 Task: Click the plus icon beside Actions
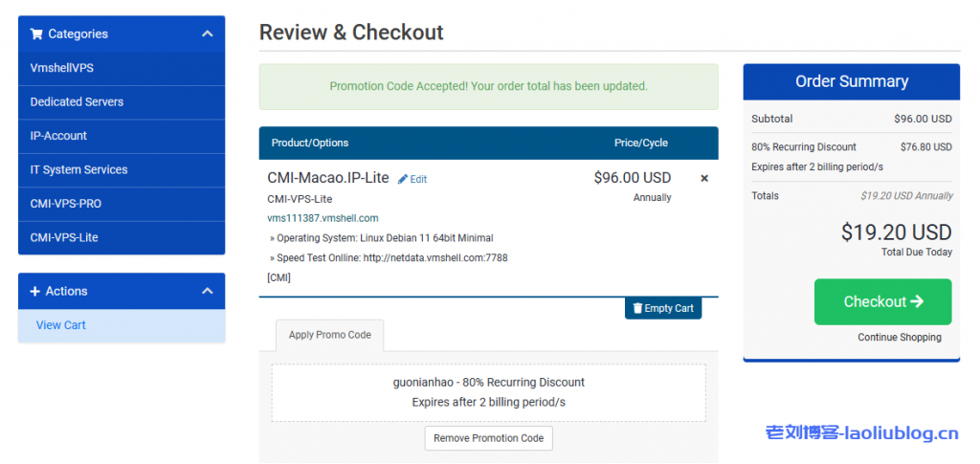point(35,292)
